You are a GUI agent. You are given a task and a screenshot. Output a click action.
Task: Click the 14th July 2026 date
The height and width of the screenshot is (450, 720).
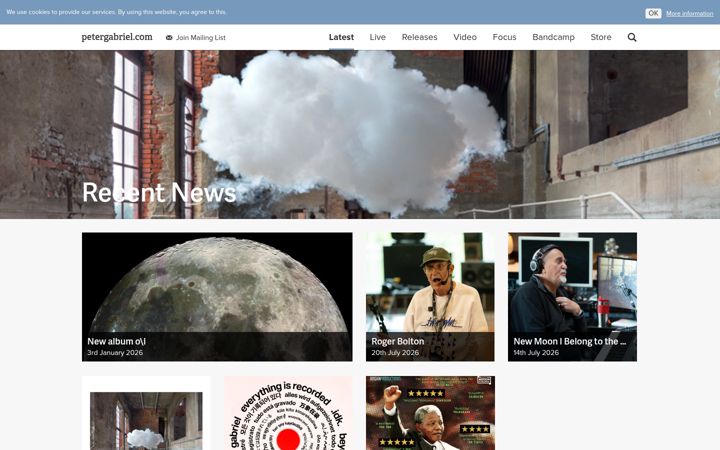536,353
